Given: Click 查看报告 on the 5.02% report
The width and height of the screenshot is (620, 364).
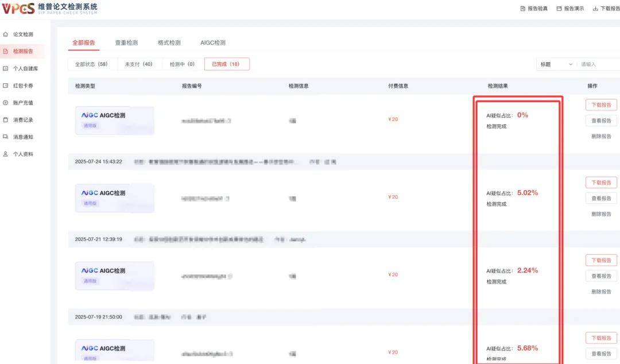Looking at the screenshot, I should point(600,198).
